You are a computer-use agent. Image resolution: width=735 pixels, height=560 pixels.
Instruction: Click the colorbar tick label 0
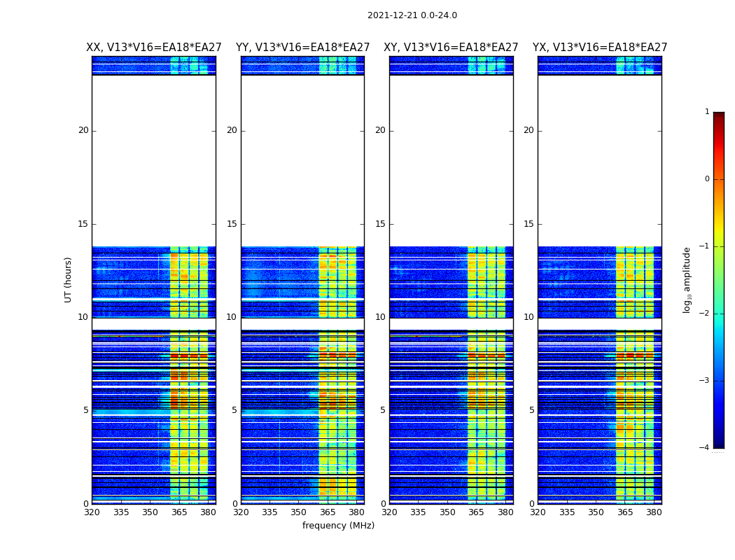point(706,179)
